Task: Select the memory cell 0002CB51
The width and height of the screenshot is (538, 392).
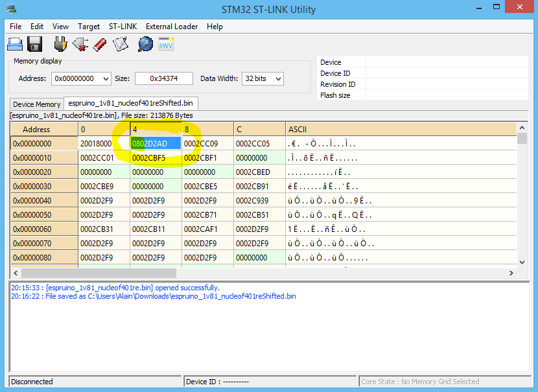Action: pos(259,215)
